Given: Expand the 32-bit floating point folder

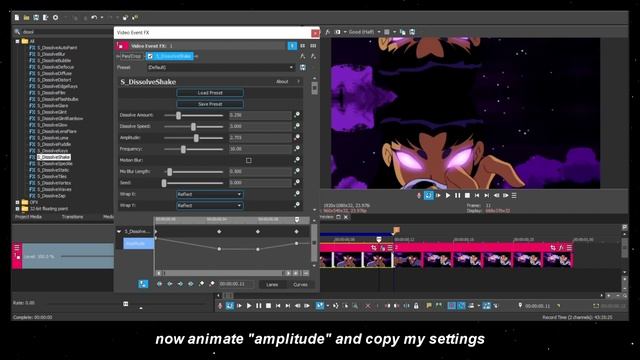Looking at the screenshot, I should [18, 209].
